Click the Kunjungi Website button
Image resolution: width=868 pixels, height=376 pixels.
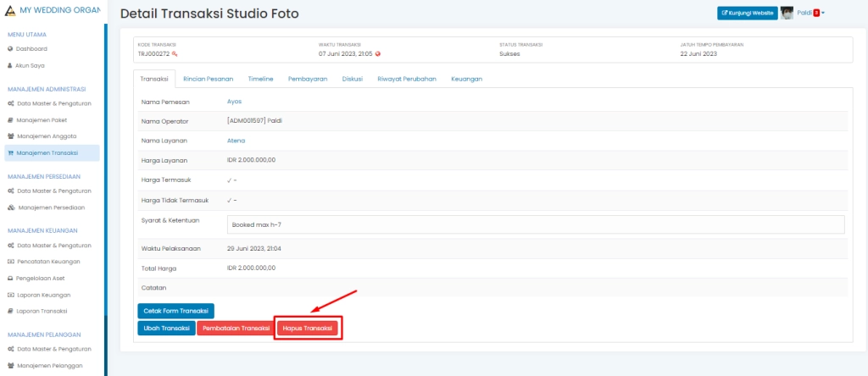point(746,14)
